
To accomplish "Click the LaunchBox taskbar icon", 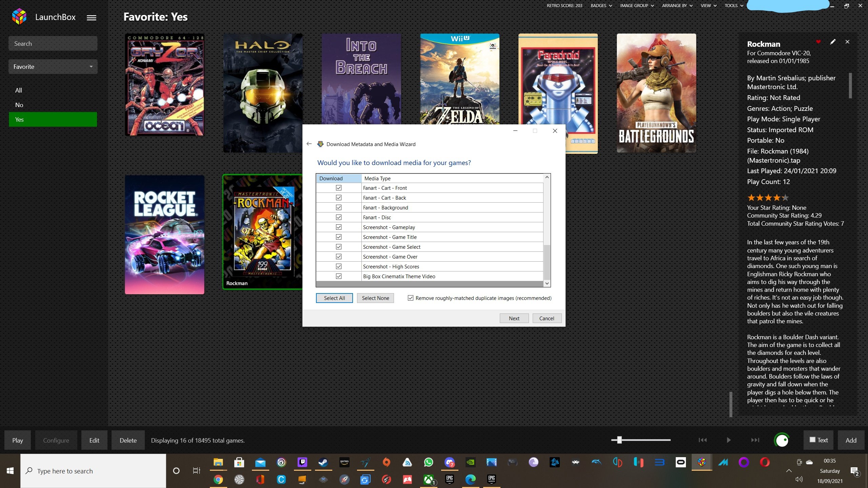I will pyautogui.click(x=702, y=462).
